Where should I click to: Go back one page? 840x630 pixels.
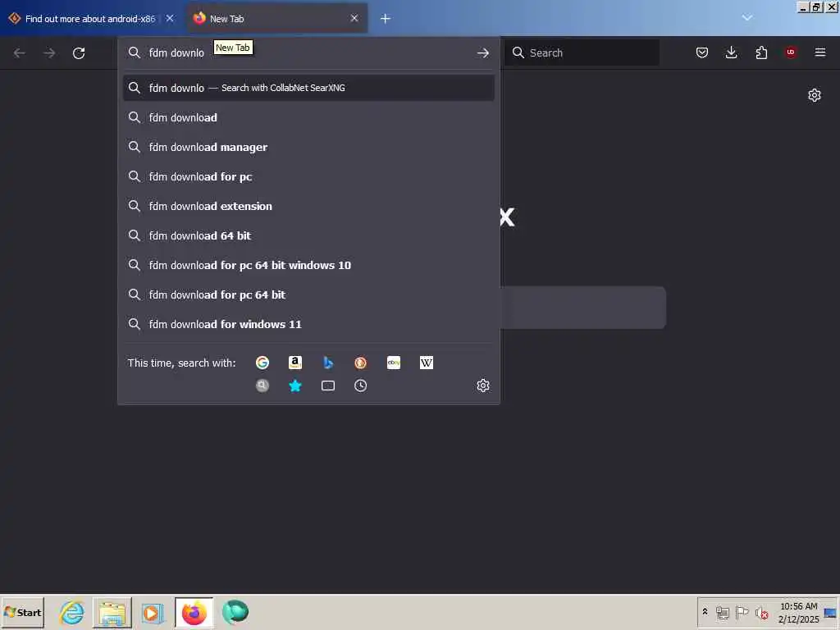(x=20, y=52)
